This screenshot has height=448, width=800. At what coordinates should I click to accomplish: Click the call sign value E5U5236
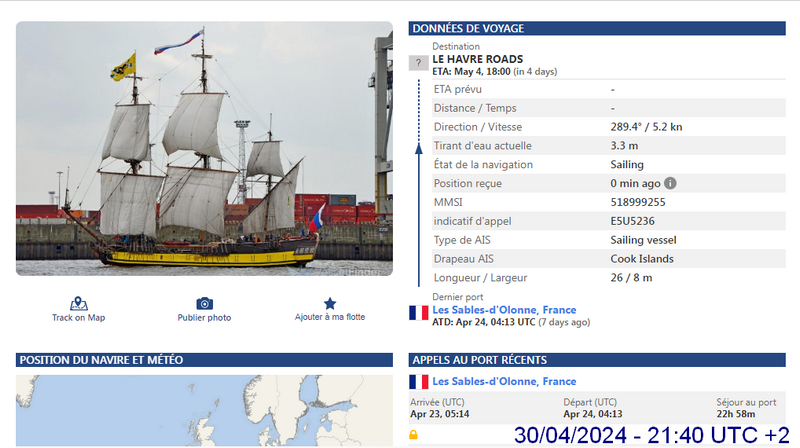point(632,221)
